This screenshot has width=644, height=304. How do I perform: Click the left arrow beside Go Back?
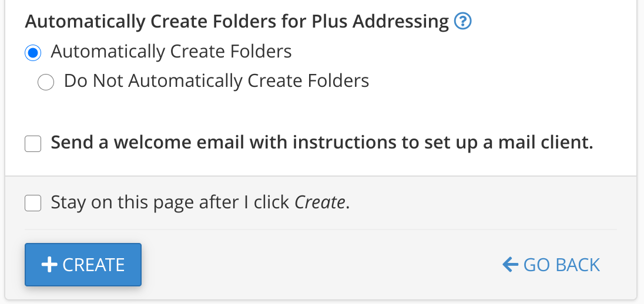510,265
